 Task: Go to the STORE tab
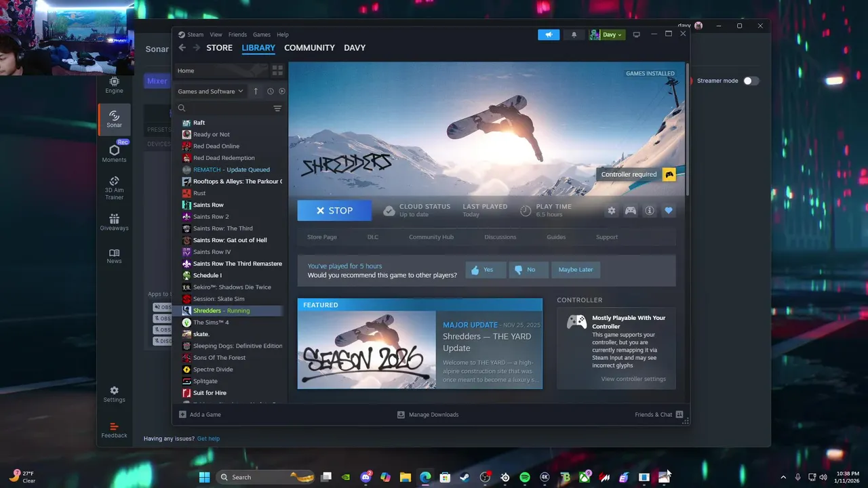coord(219,47)
